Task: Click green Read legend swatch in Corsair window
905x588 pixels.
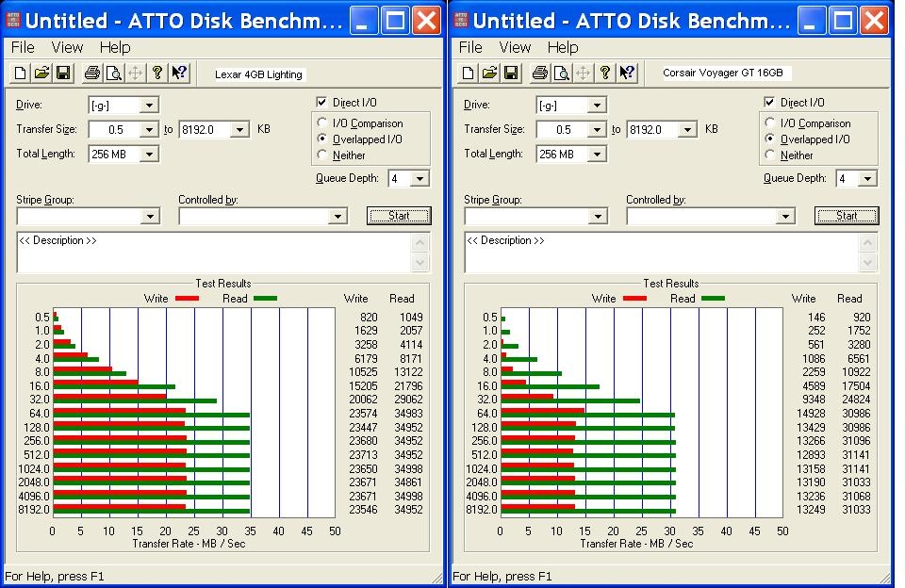Action: click(x=714, y=299)
